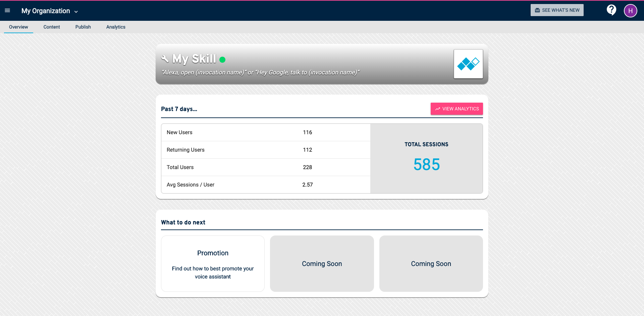
Task: Click the invocation phrase subtitle
Action: (261, 72)
